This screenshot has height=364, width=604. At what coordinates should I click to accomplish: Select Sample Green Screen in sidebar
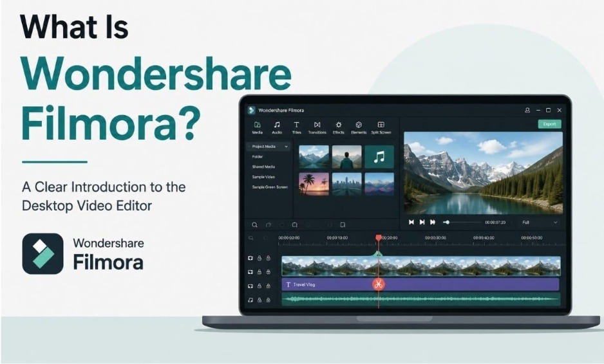tap(270, 187)
